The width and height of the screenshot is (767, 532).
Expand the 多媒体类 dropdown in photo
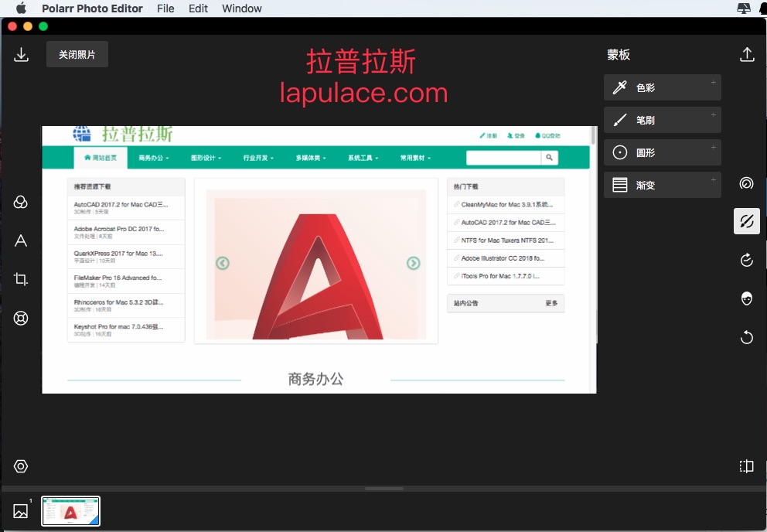311,158
